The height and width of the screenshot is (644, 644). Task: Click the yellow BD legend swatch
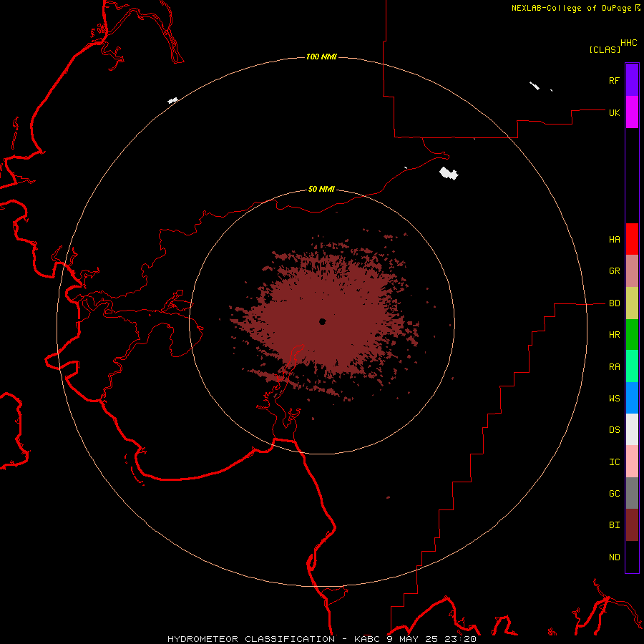(632, 303)
